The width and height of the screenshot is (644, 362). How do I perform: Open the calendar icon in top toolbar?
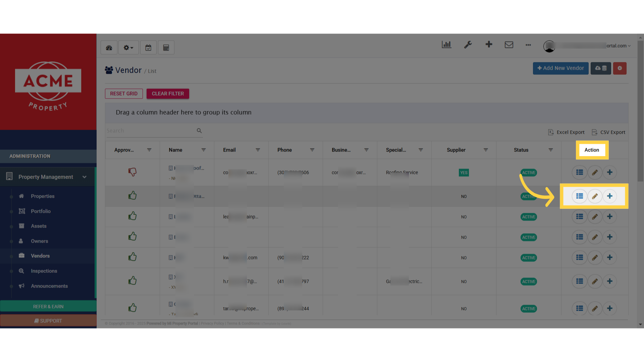(x=148, y=48)
